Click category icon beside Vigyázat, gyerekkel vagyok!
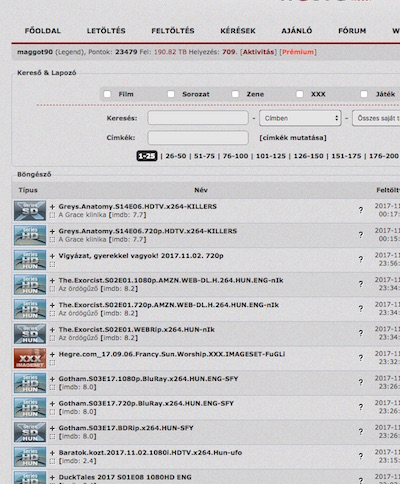 pos(30,260)
